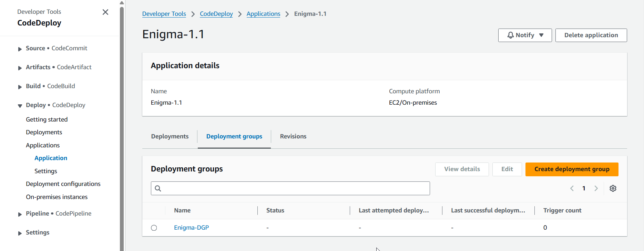Click the CodeDeploy sidebar title

(39, 23)
